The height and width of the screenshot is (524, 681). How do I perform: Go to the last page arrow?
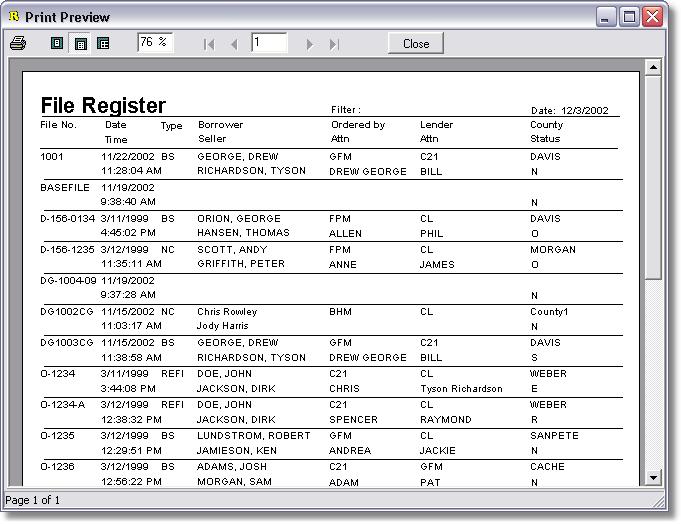334,44
